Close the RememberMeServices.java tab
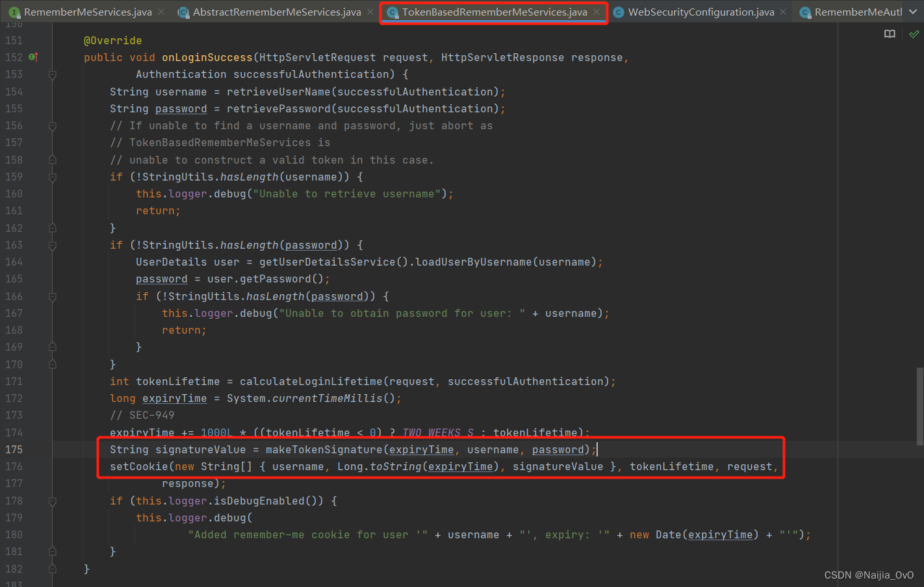Viewport: 924px width, 587px height. (x=161, y=12)
